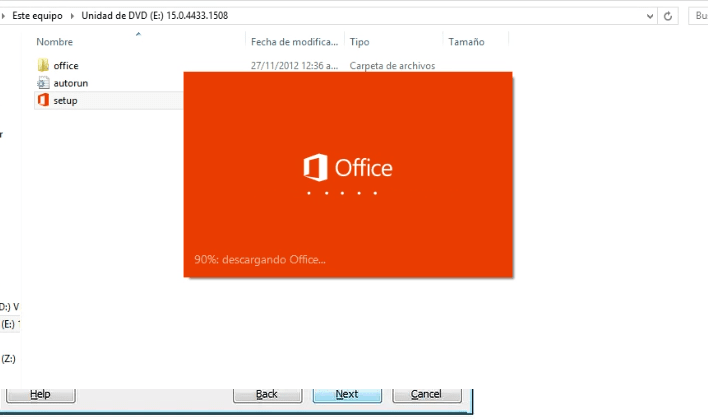Click the Office logo on the splash screen

(x=348, y=168)
